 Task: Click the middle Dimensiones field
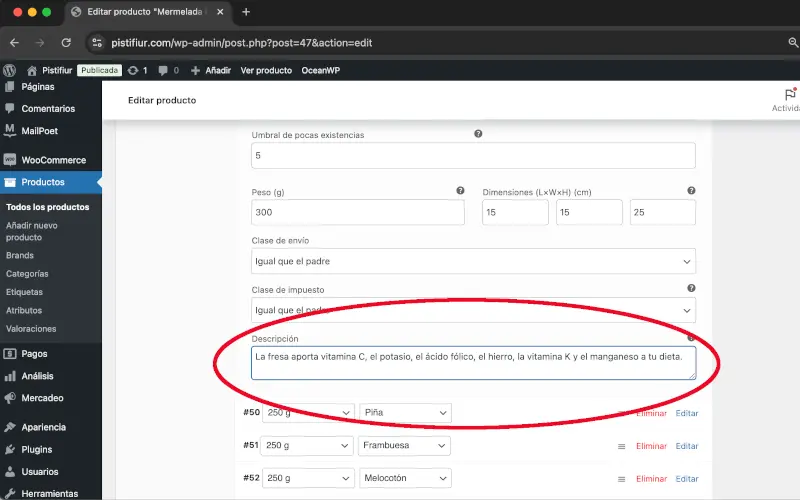click(x=589, y=212)
